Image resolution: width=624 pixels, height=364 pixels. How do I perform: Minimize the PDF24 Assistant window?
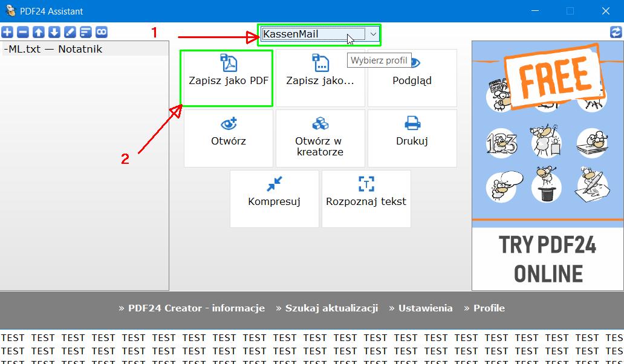pos(536,11)
